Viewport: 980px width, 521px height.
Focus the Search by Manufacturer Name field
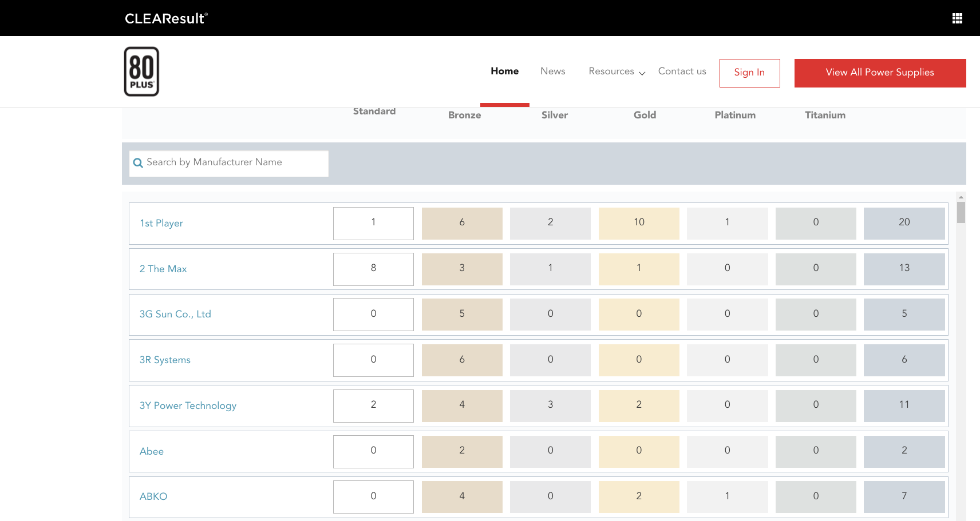click(x=235, y=163)
